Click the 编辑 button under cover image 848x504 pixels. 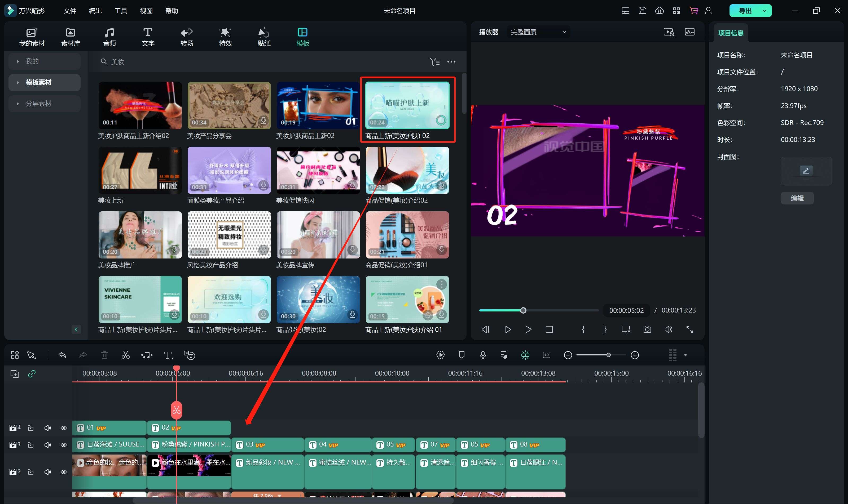click(x=797, y=198)
